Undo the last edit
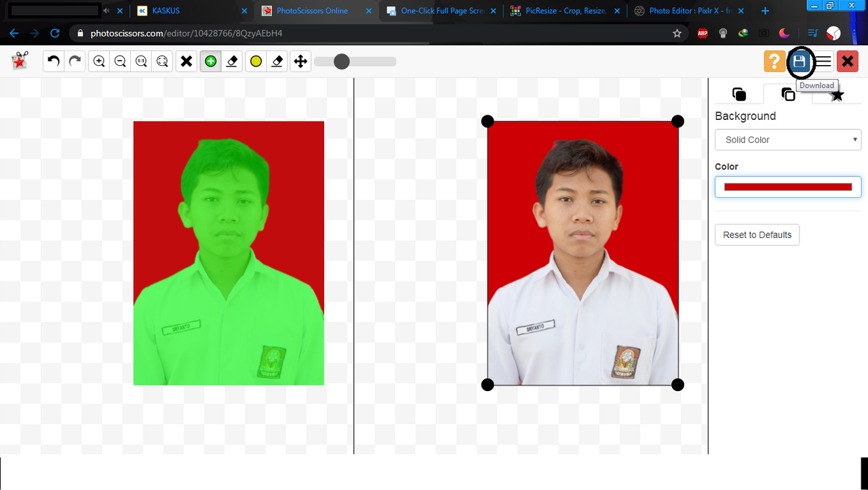This screenshot has width=868, height=490. click(x=54, y=62)
